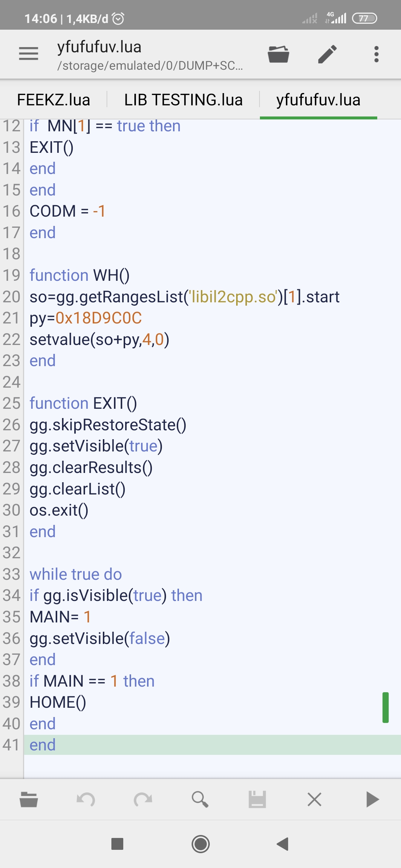
Task: Undo the last edit
Action: [x=86, y=799]
